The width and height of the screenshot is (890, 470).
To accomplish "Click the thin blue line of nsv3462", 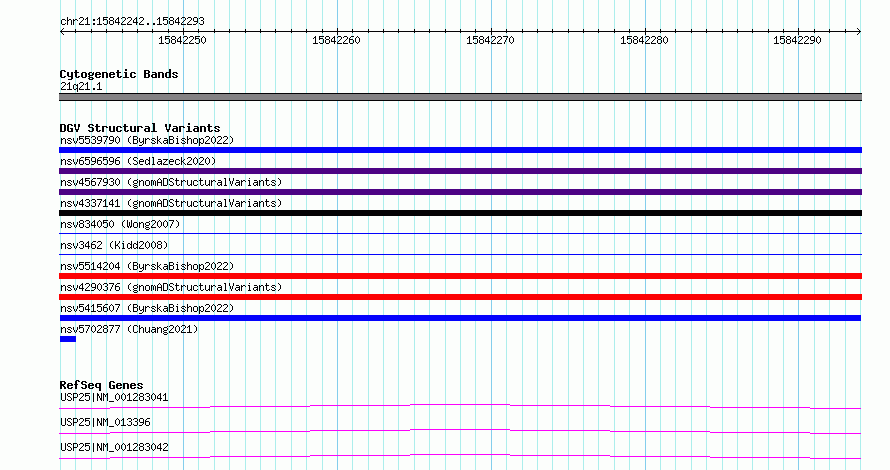I will pos(460,254).
